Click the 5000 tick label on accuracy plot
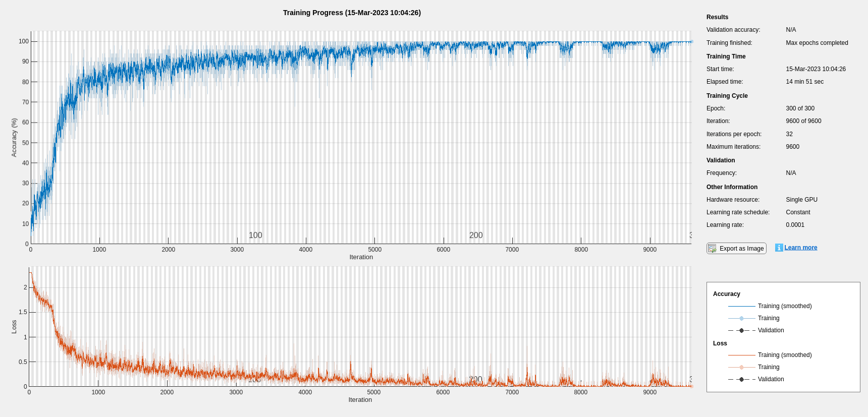 coord(374,250)
